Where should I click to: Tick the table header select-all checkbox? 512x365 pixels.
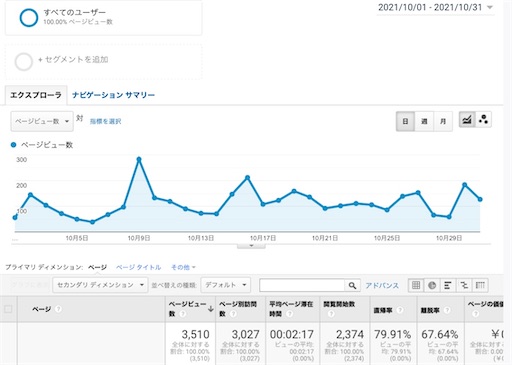tap(8, 309)
